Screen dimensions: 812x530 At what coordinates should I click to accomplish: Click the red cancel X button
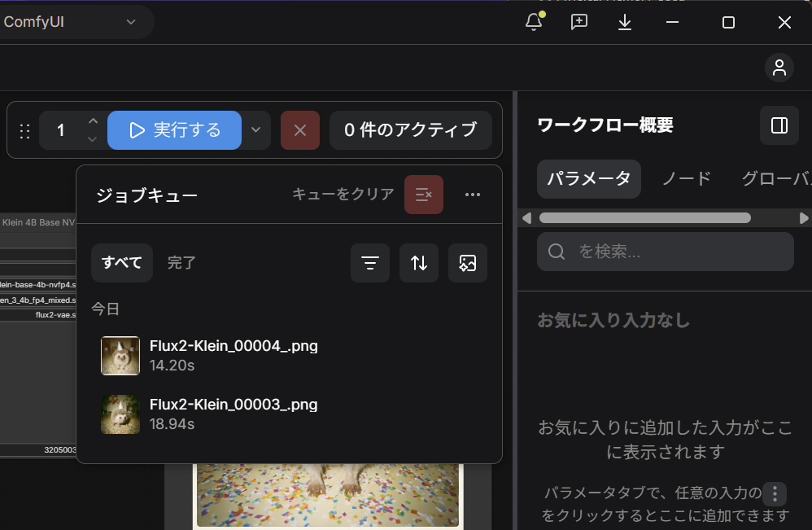300,130
